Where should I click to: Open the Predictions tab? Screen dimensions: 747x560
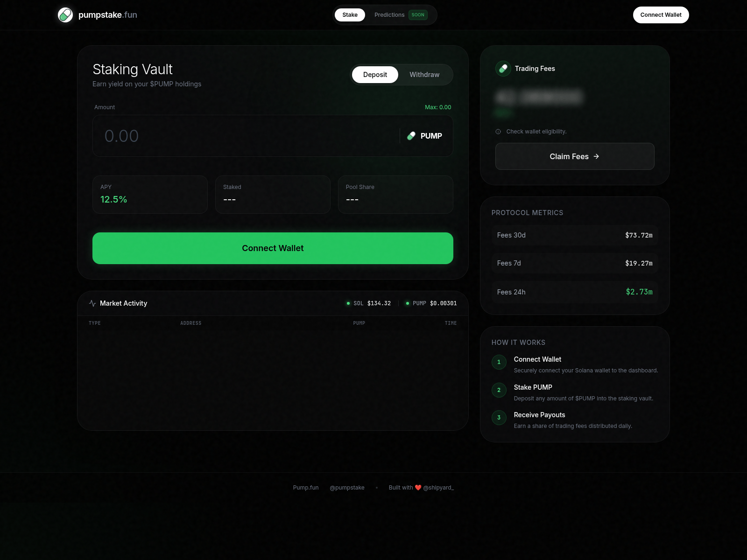389,15
